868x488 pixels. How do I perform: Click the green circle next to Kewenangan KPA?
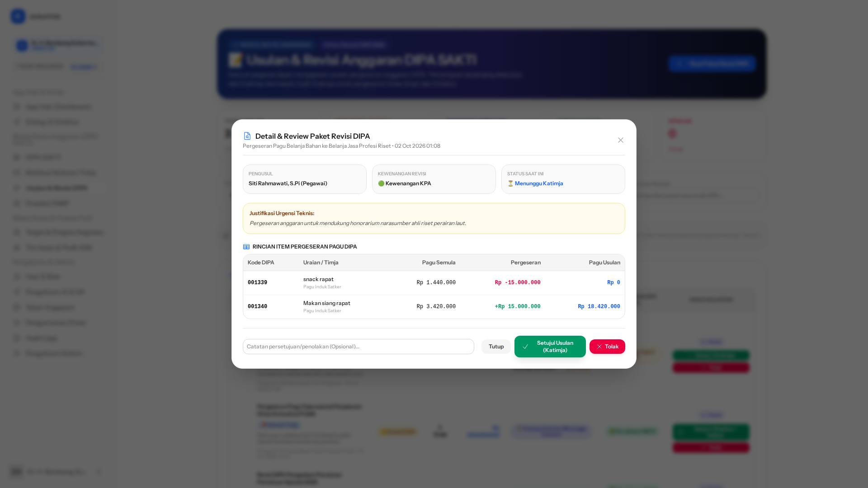tap(381, 183)
